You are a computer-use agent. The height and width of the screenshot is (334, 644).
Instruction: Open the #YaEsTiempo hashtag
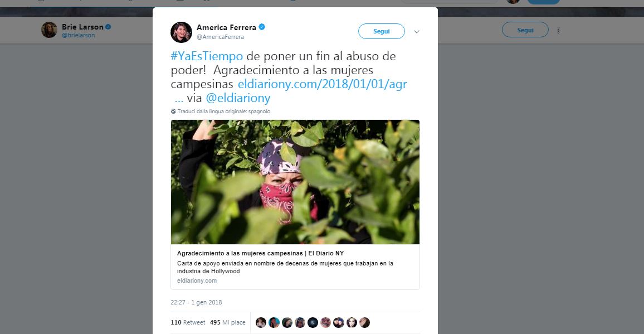click(207, 56)
